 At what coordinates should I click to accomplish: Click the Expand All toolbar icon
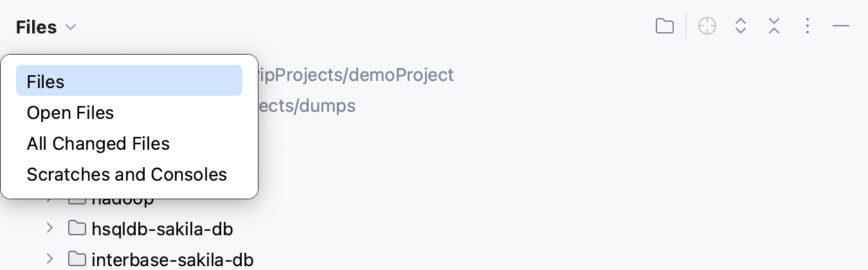pos(741,26)
